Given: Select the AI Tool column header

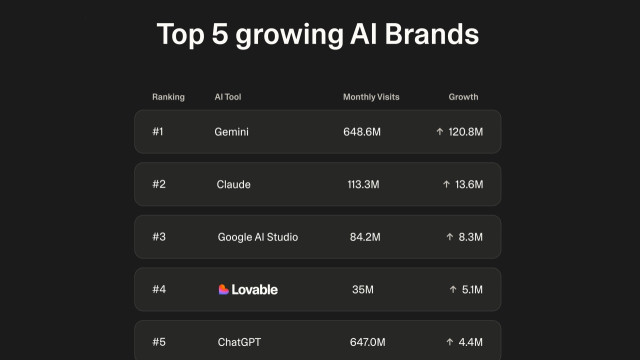Looking at the screenshot, I should click(228, 97).
